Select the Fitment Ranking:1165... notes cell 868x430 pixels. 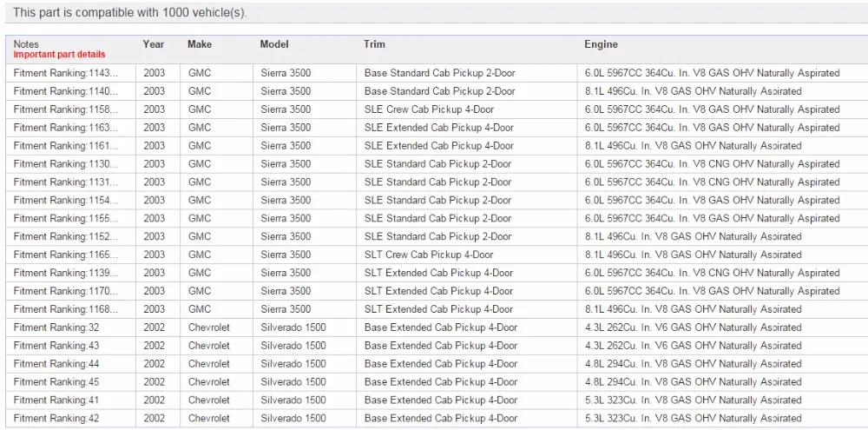pyautogui.click(x=71, y=255)
